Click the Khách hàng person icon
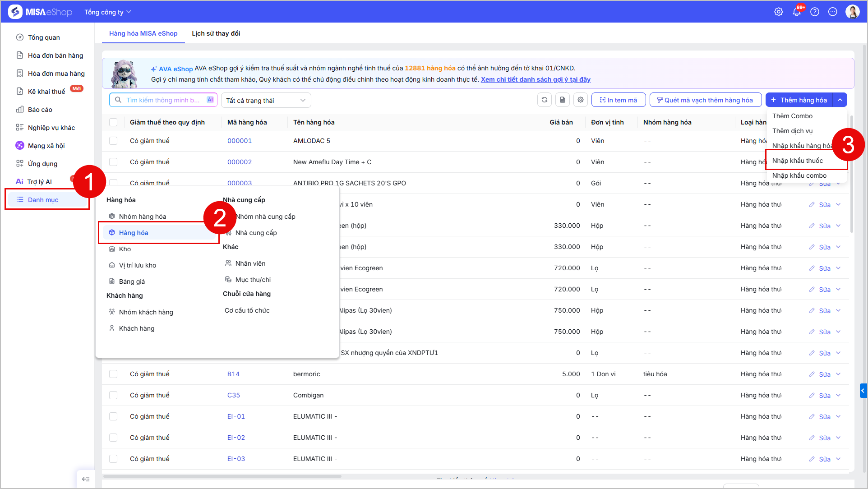This screenshot has width=868, height=489. click(x=112, y=328)
